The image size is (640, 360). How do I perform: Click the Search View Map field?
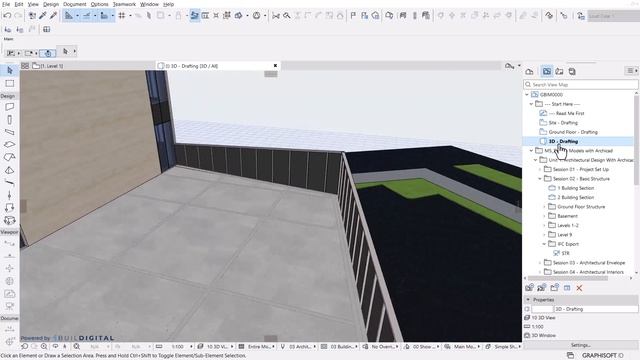click(581, 84)
